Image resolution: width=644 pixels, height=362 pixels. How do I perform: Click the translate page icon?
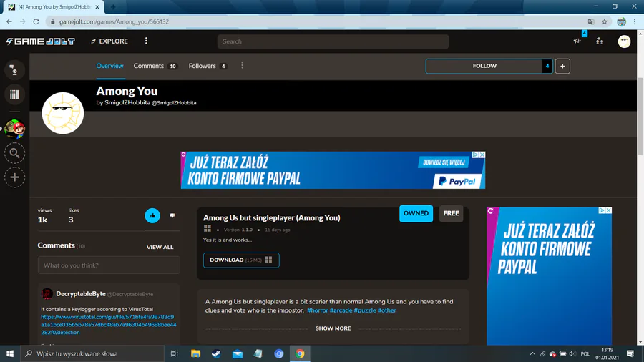(590, 21)
